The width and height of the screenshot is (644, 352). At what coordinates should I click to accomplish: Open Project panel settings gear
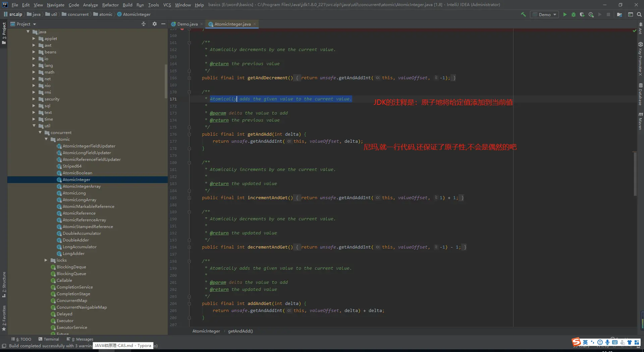(154, 24)
